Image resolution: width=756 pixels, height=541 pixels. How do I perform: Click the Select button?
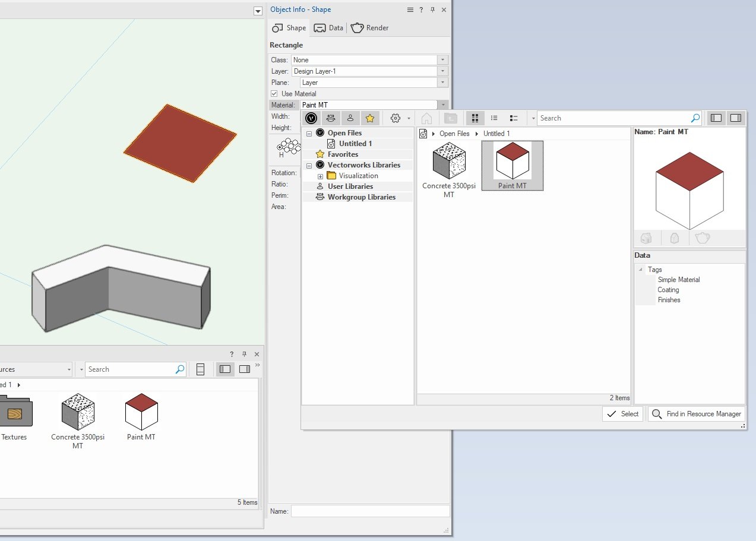click(622, 414)
